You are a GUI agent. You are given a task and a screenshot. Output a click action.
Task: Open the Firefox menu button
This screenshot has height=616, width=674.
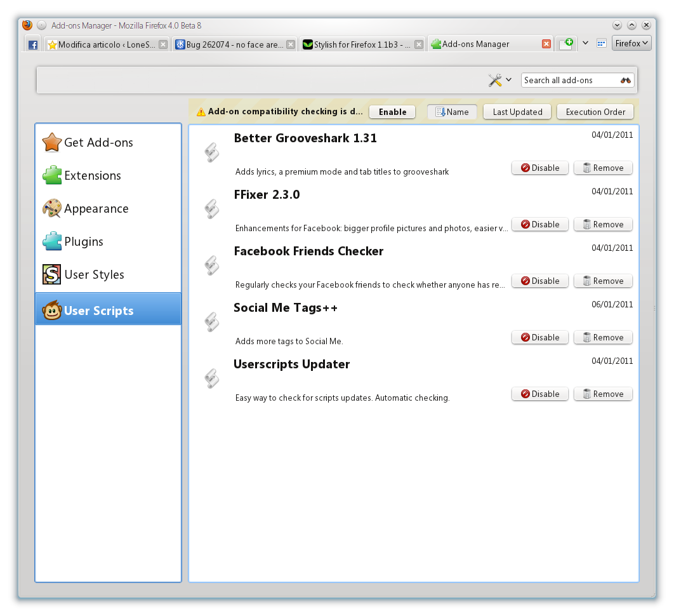(x=631, y=43)
